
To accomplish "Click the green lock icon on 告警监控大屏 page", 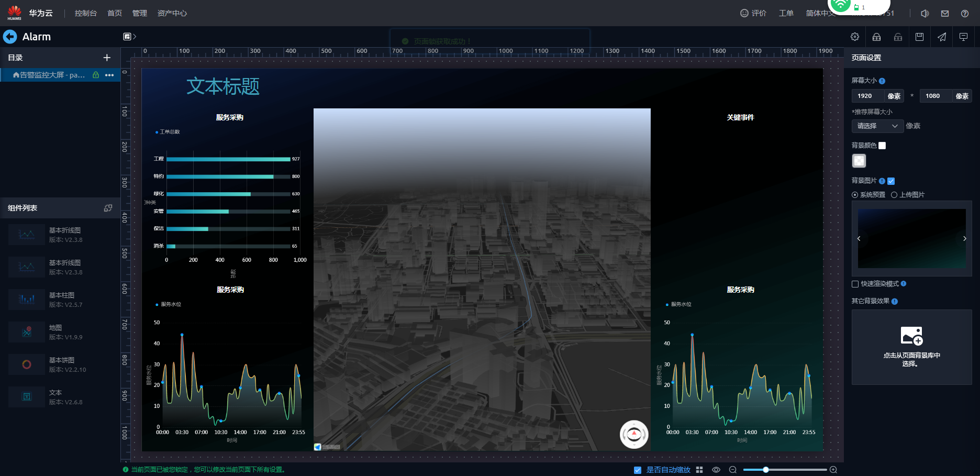I will pos(96,75).
